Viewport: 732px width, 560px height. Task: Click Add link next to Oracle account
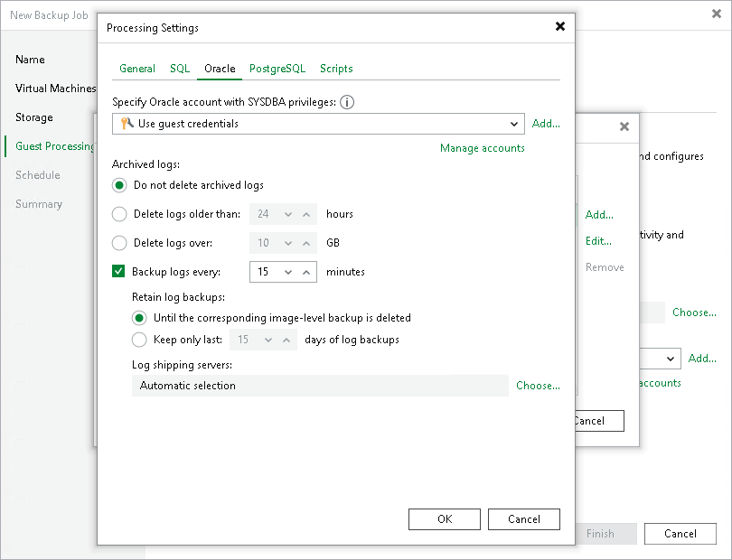point(546,124)
